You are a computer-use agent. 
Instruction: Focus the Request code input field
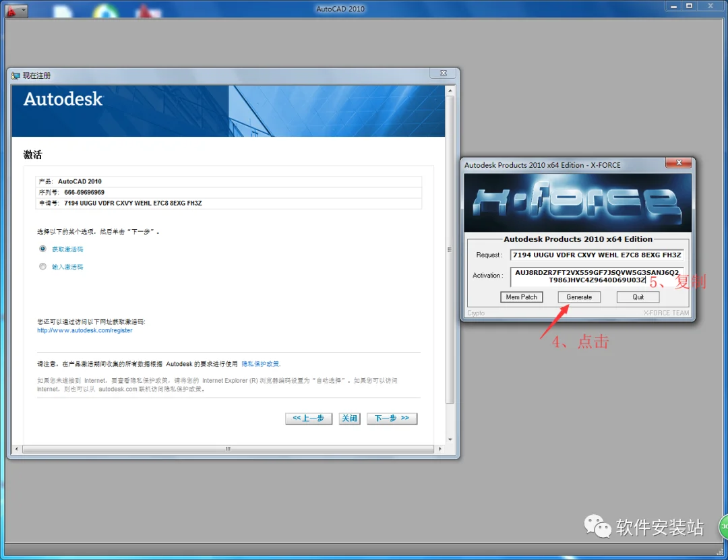point(597,255)
